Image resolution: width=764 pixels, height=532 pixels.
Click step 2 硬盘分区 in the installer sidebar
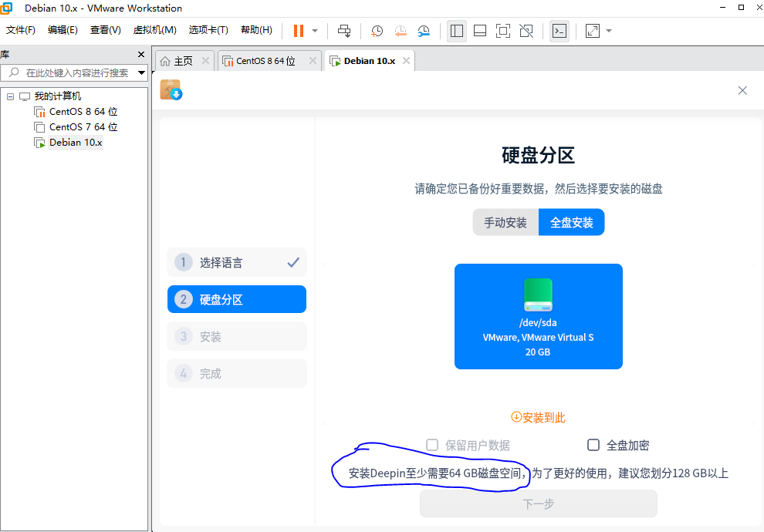point(237,299)
